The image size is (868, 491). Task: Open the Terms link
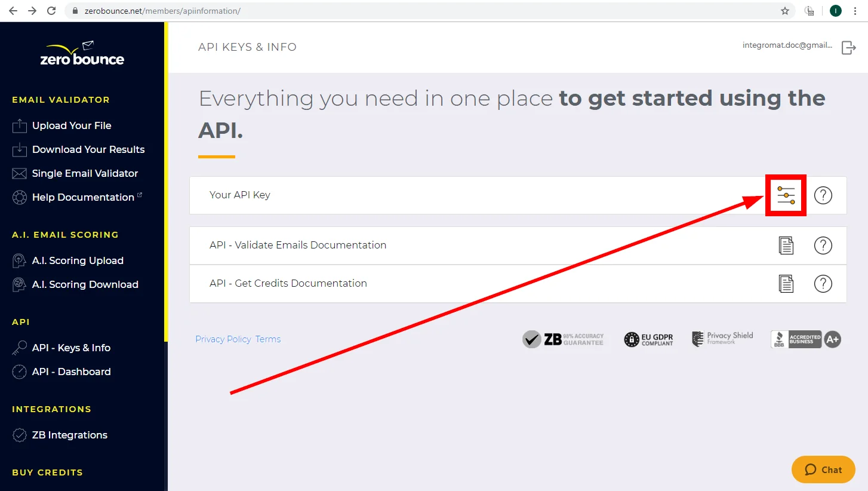[268, 339]
